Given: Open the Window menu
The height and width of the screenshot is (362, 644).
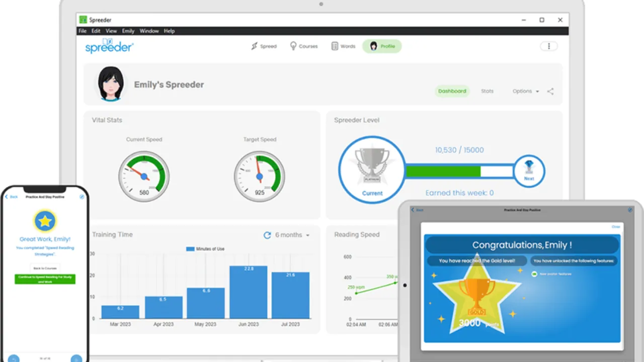Looking at the screenshot, I should click(x=149, y=31).
